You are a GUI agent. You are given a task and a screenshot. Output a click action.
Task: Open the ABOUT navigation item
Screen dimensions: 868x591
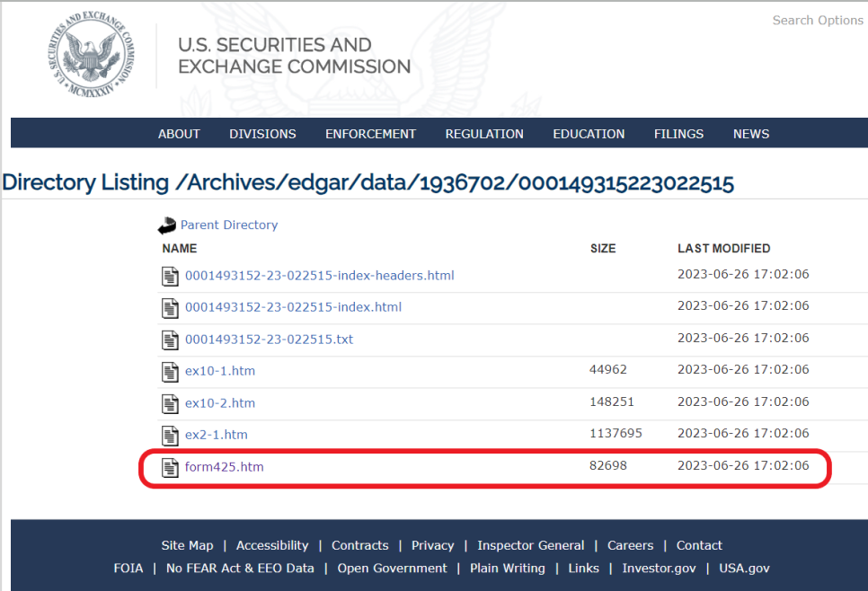[179, 134]
